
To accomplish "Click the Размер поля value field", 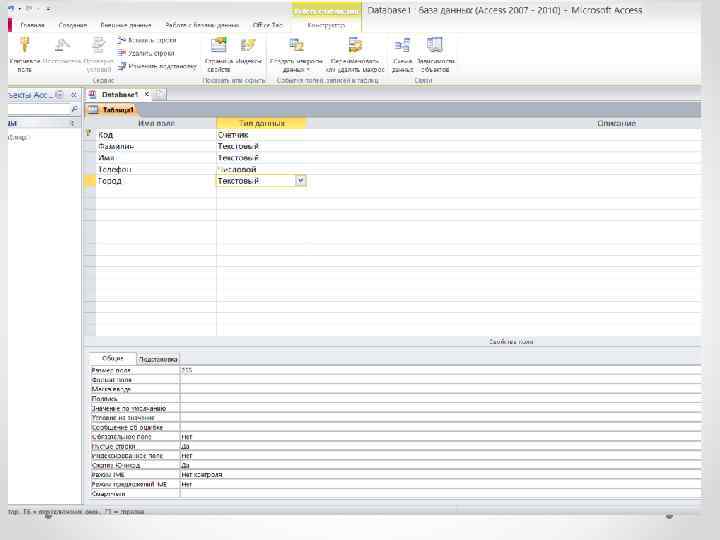I will pyautogui.click(x=440, y=370).
